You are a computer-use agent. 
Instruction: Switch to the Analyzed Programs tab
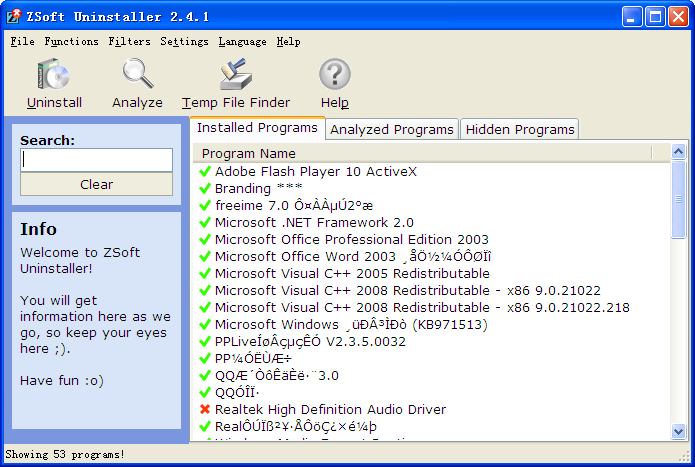[392, 129]
